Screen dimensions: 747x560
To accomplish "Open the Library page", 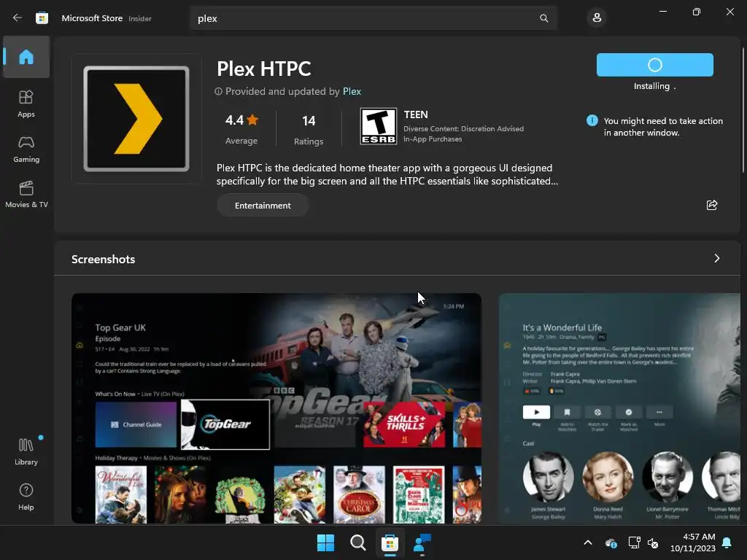I will pyautogui.click(x=26, y=451).
